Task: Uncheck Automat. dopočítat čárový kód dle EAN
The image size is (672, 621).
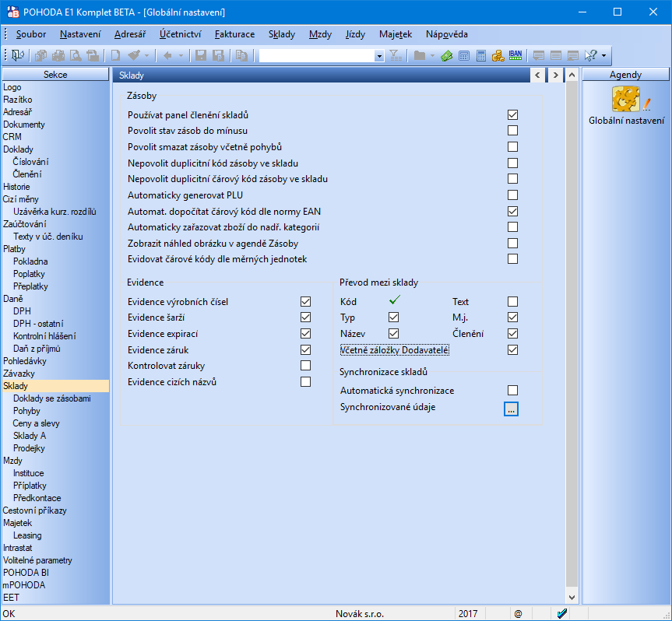Action: [512, 211]
